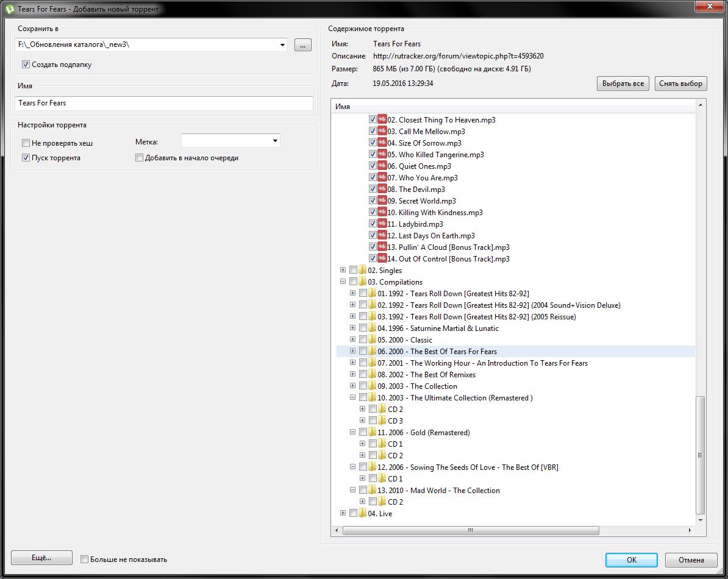Enable 'Добавить в начало очереди' checkbox

[x=139, y=158]
